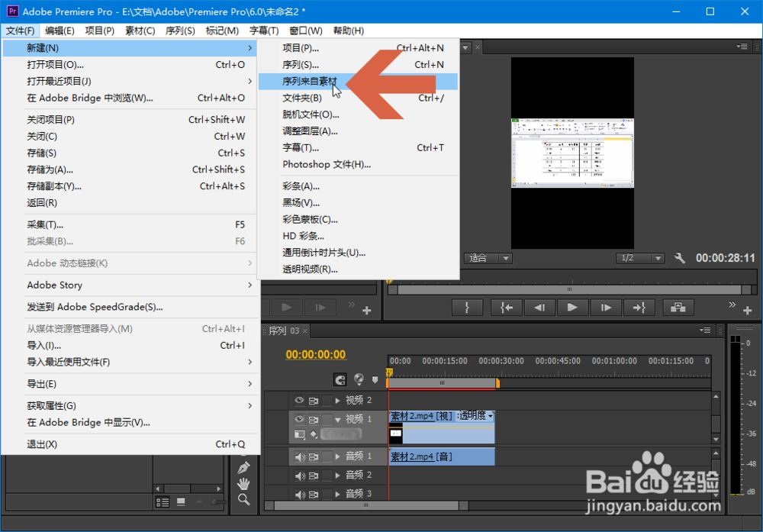This screenshot has height=532, width=763.
Task: Expand the 音频 1 track
Action: pyautogui.click(x=337, y=456)
